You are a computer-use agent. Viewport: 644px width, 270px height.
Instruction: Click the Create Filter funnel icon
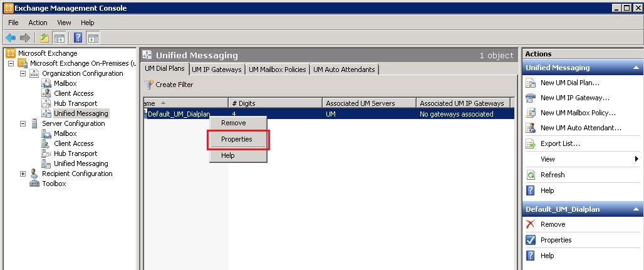148,85
